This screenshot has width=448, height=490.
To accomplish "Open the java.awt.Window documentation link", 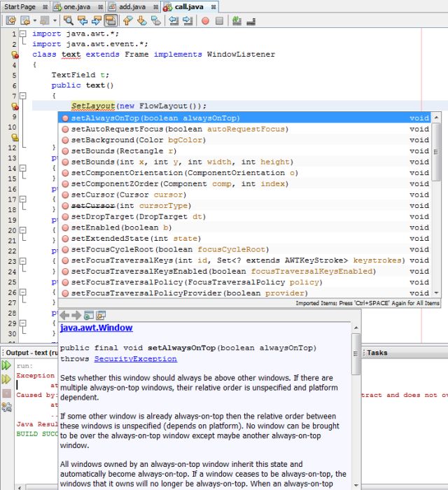I will 96,328.
